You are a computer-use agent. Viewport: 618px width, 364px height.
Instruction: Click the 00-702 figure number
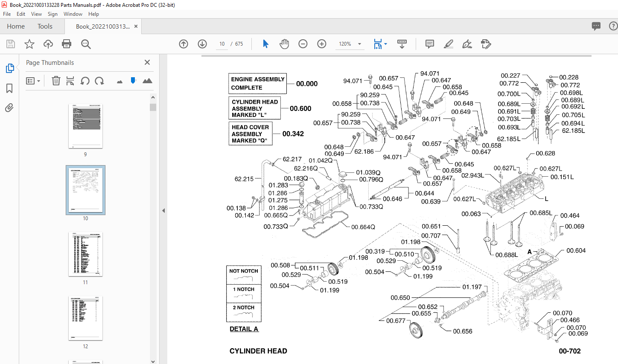[570, 351]
